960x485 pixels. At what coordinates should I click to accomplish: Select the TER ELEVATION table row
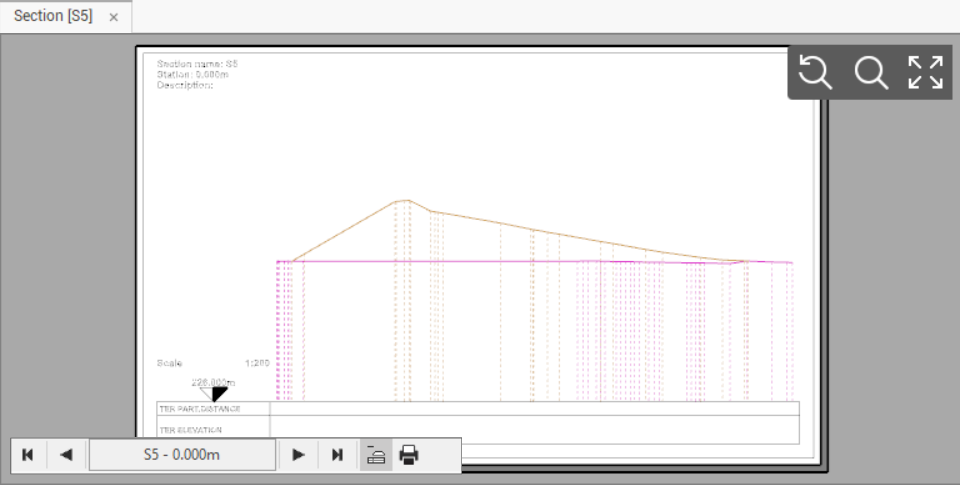[191, 430]
